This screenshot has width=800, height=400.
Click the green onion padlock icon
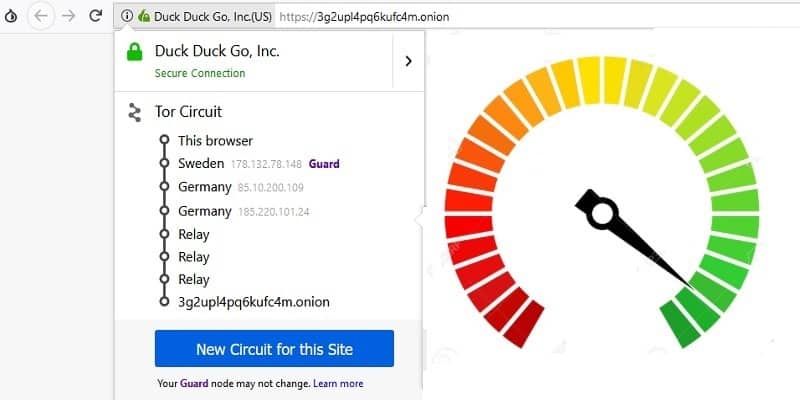144,16
